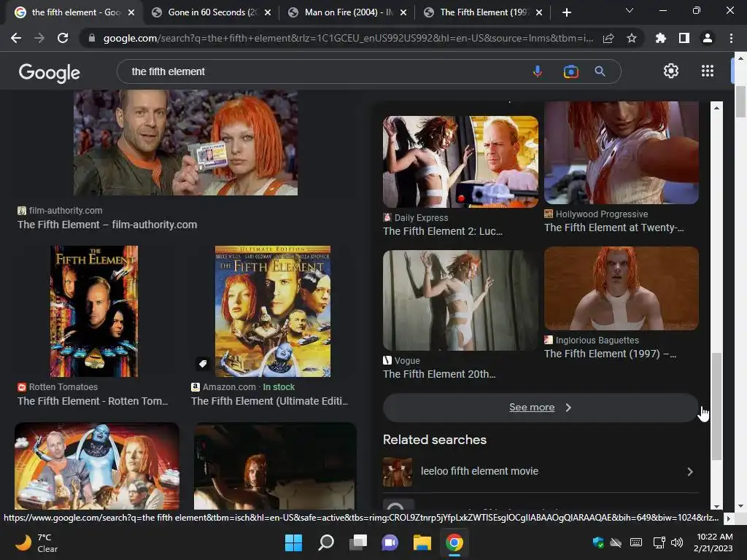
Task: Open the tab search dropdown chevron
Action: (630, 10)
